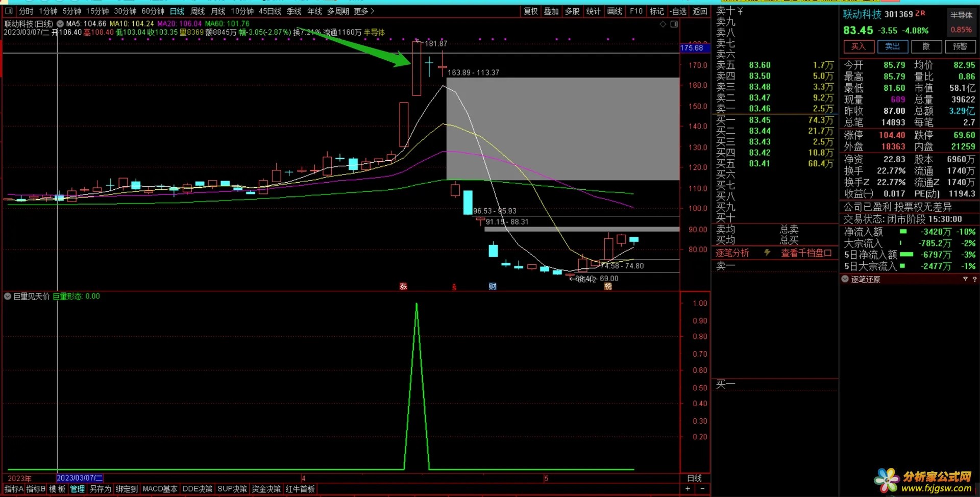Click the 复权 toolbar button
The image size is (980, 497).
point(531,11)
